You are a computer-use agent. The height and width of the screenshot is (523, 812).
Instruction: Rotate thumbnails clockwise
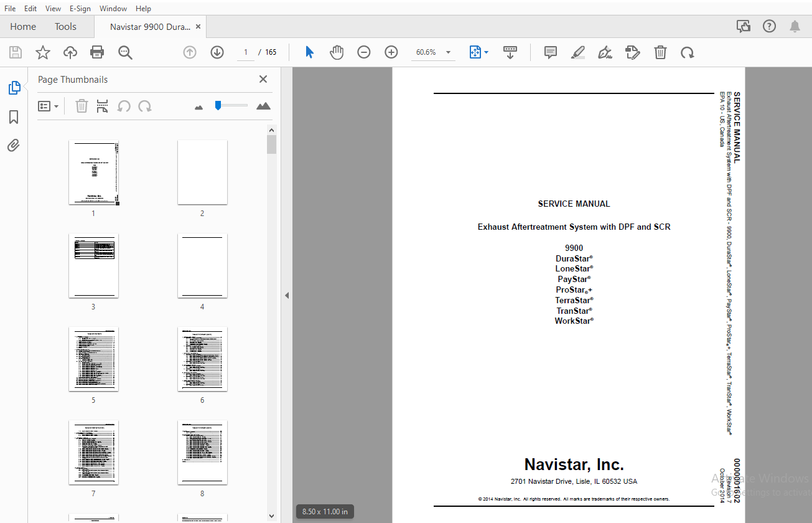(145, 106)
